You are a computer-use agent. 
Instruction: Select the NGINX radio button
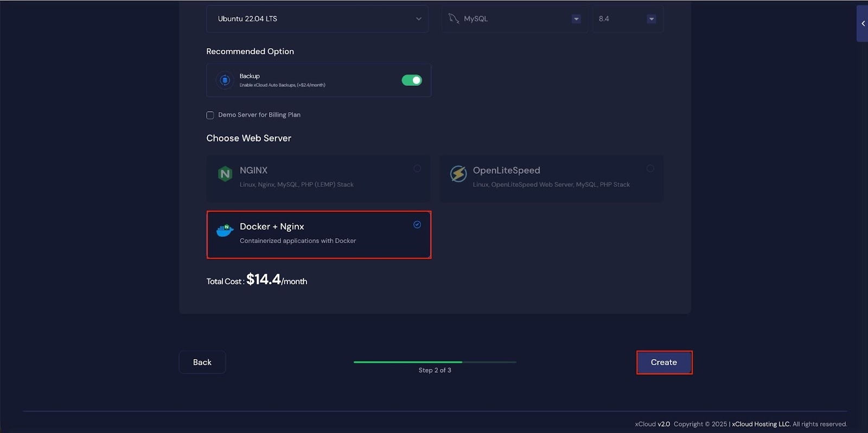point(417,169)
